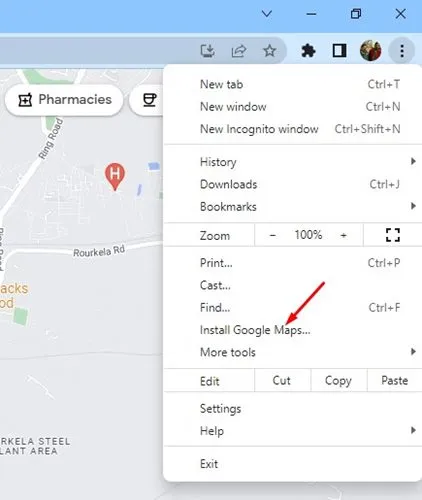Image resolution: width=422 pixels, height=500 pixels.
Task: Toggle the side panel icon
Action: click(x=339, y=51)
